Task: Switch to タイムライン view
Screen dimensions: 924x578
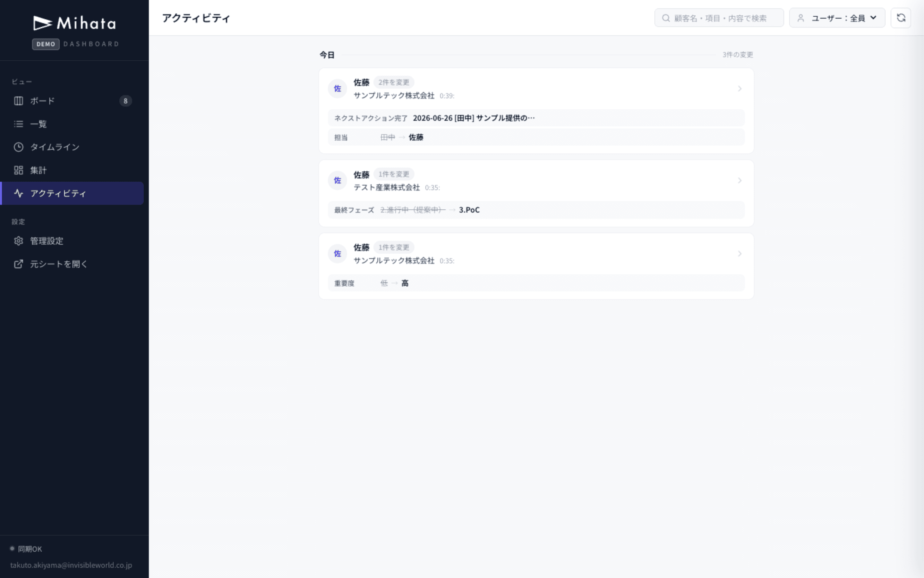Action: pos(73,147)
